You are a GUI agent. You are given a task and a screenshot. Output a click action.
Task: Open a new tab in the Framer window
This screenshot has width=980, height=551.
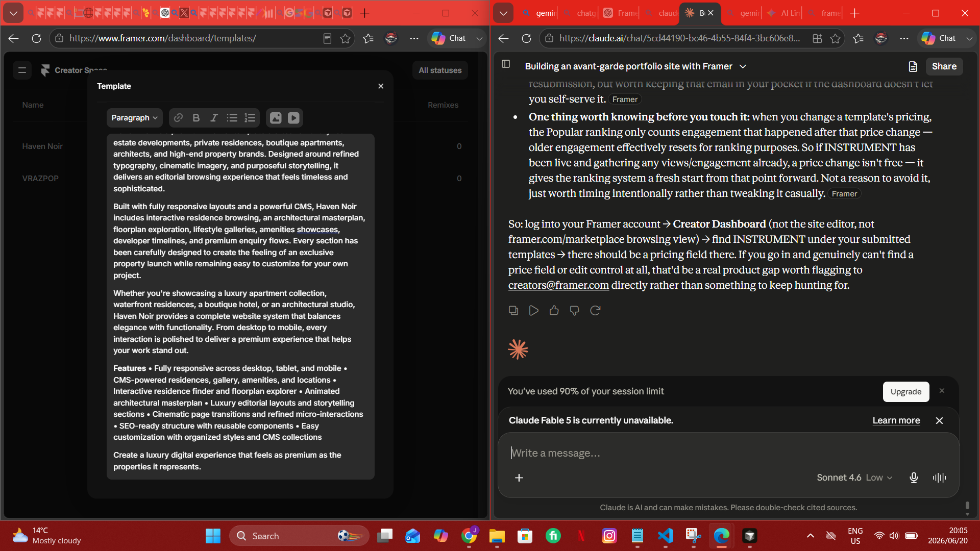[364, 13]
